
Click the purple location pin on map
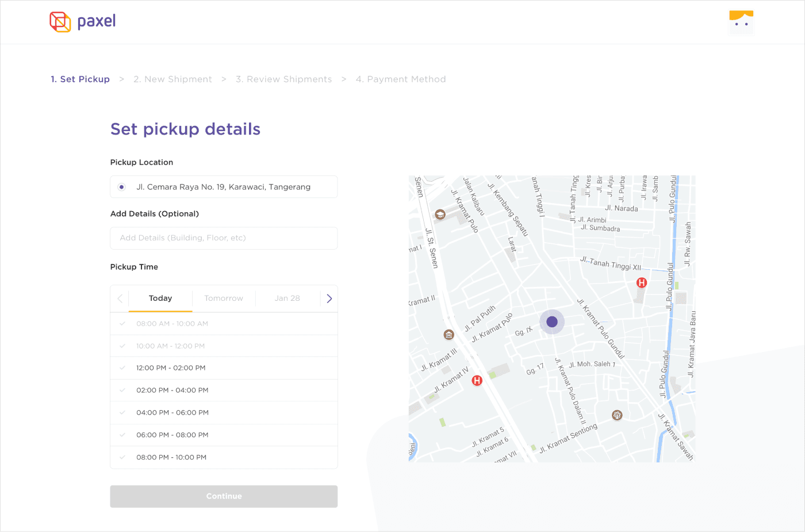coord(552,322)
